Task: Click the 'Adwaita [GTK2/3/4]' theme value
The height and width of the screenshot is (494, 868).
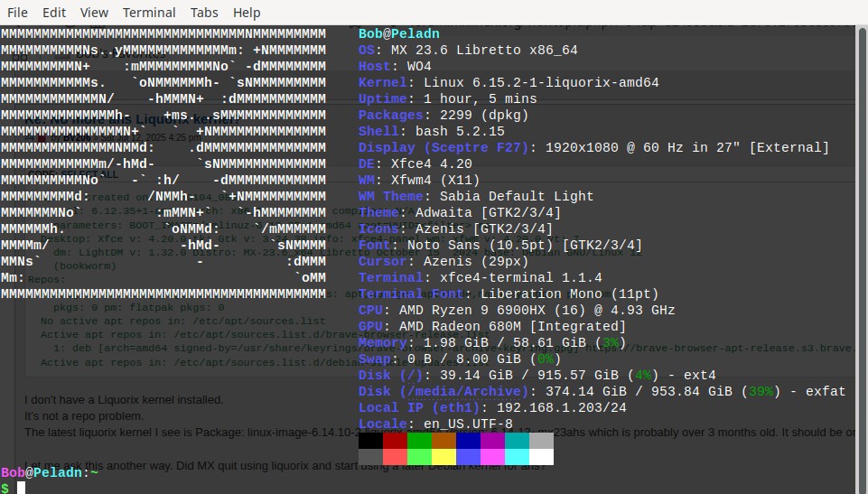Action: (489, 212)
